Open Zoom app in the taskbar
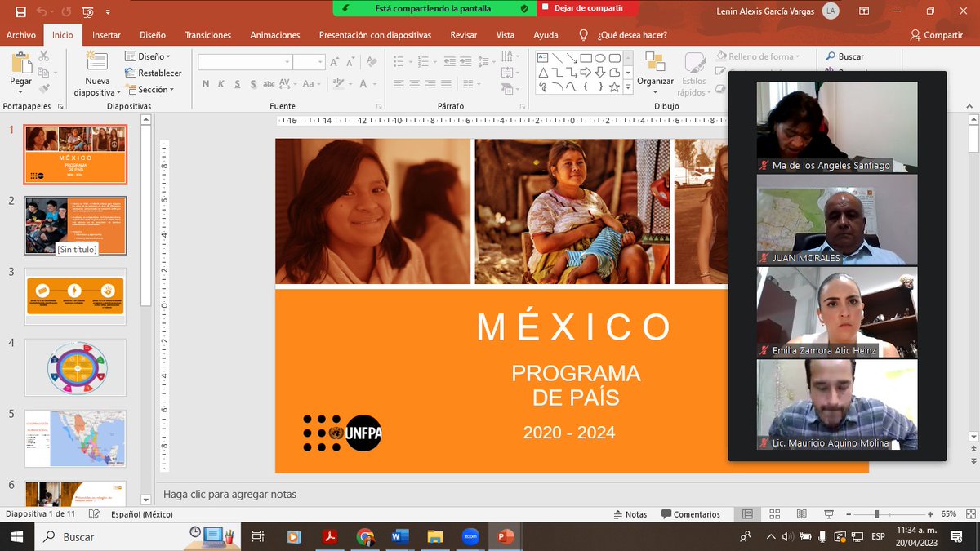The height and width of the screenshot is (551, 980). [470, 537]
